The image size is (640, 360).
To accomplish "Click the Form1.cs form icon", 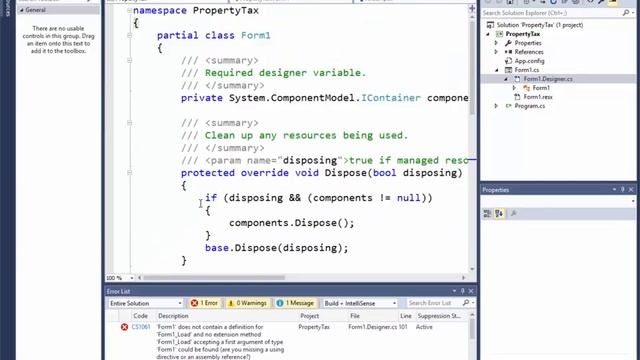I will [x=508, y=70].
